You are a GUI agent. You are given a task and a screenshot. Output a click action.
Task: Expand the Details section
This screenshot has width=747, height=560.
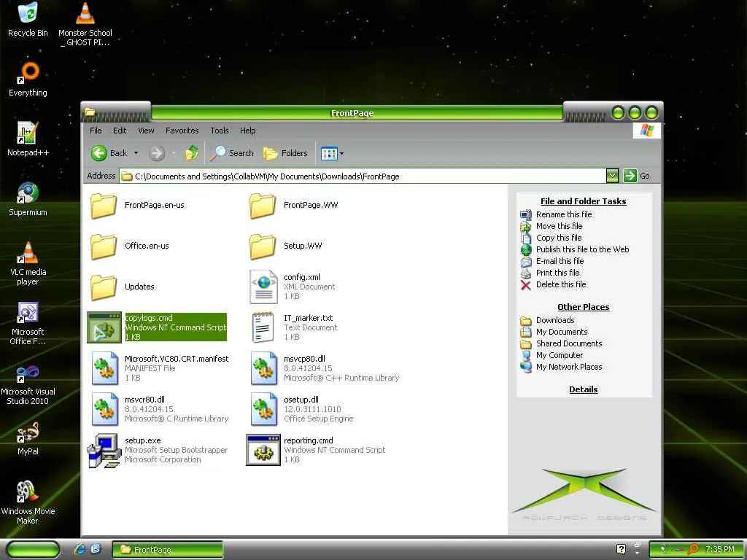coord(583,389)
